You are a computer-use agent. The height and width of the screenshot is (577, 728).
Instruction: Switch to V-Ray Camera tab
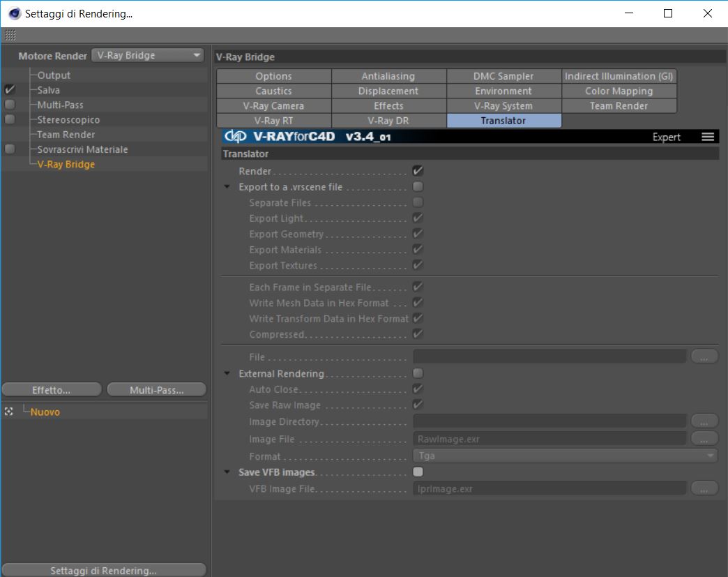click(x=274, y=106)
